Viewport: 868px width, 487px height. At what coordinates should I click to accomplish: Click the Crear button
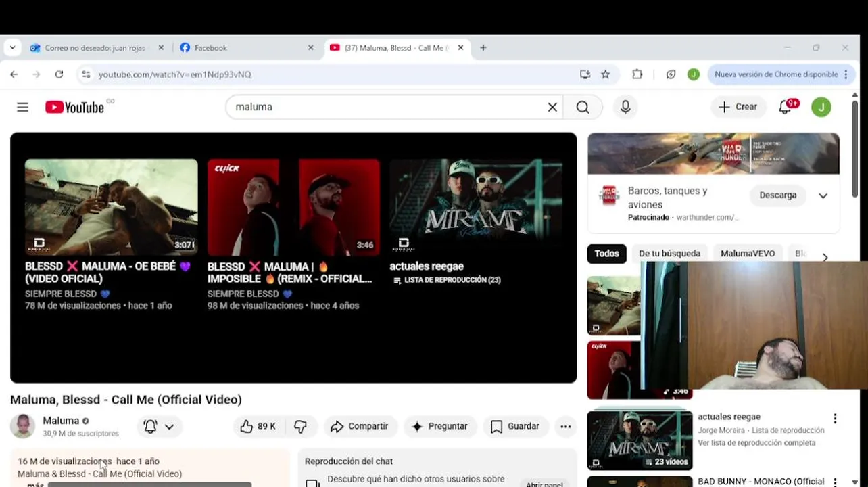[738, 107]
